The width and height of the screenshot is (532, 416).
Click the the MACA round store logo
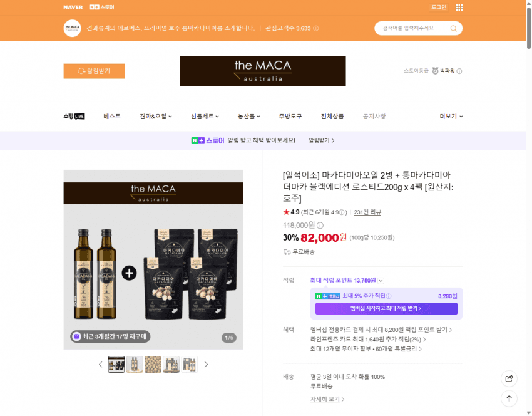[x=72, y=28]
